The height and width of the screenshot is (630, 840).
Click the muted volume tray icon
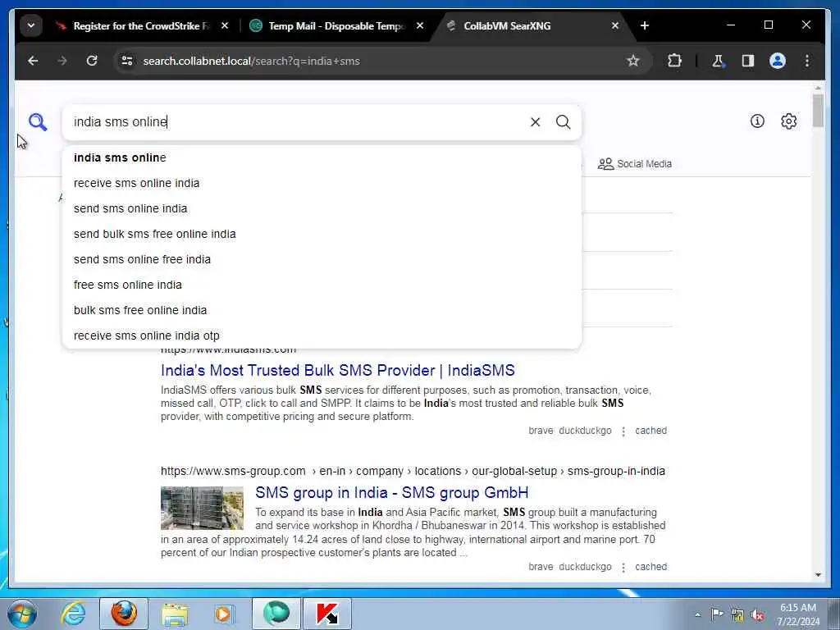(x=757, y=615)
